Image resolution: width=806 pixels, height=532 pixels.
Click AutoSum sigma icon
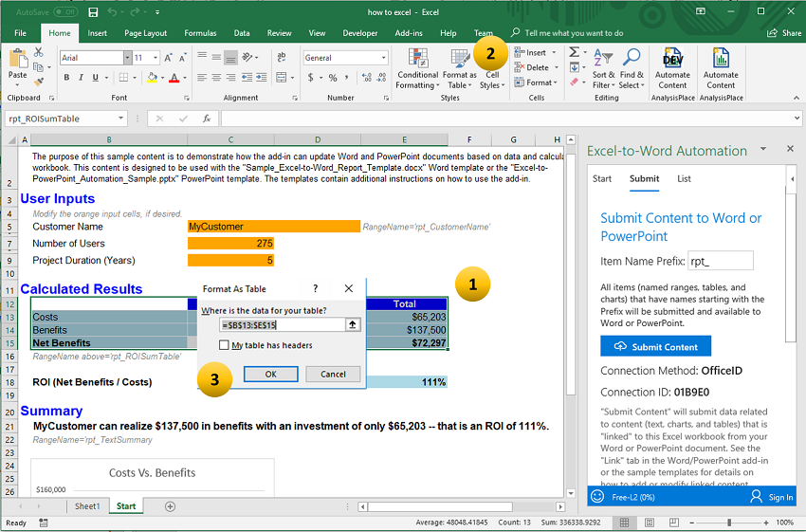point(575,52)
